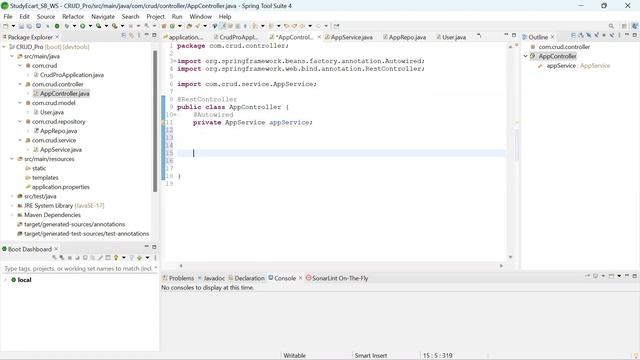This screenshot has height=360, width=640.
Task: Click the Show List of hidden editors icon
Action: click(479, 36)
